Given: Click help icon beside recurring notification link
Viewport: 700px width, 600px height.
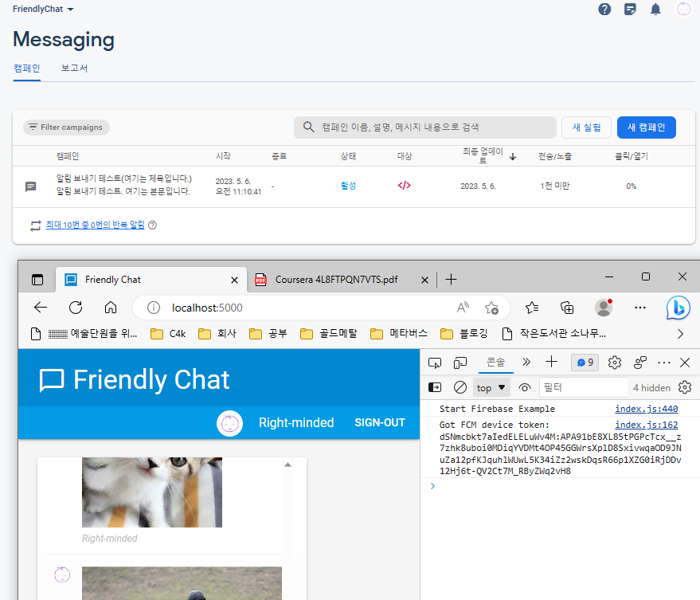Looking at the screenshot, I should pyautogui.click(x=152, y=225).
